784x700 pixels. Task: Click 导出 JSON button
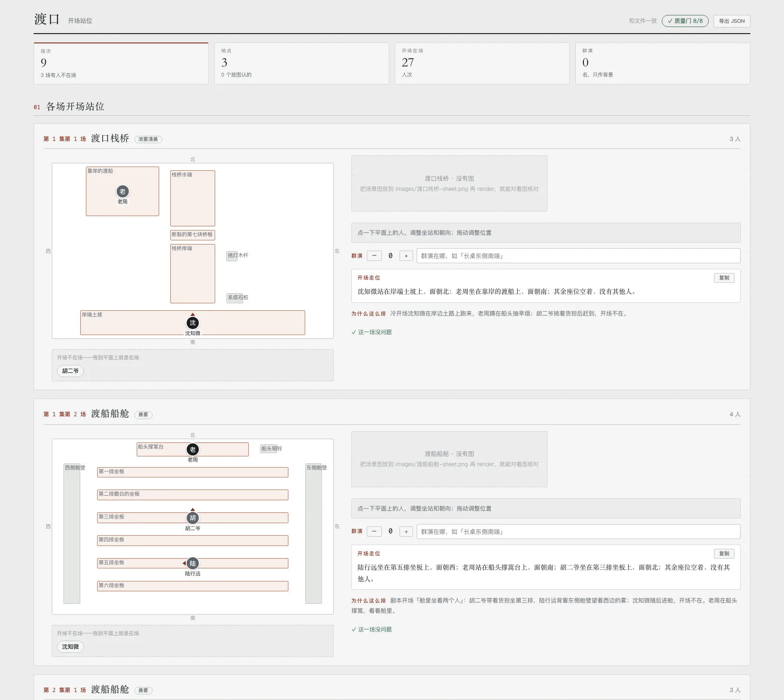[732, 21]
